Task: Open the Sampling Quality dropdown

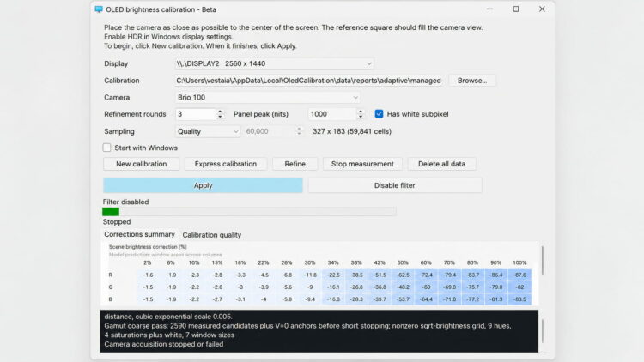Action: pos(208,131)
